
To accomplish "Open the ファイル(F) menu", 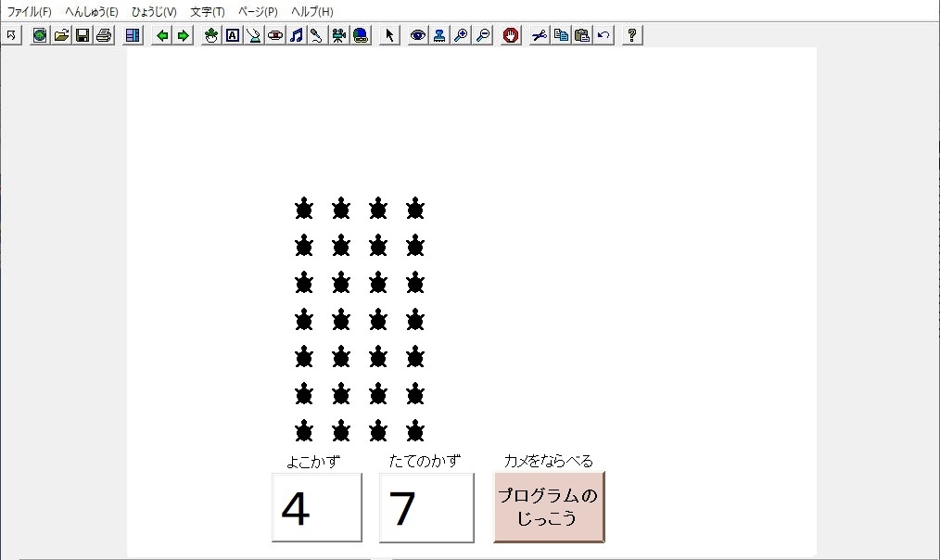I will pyautogui.click(x=30, y=12).
